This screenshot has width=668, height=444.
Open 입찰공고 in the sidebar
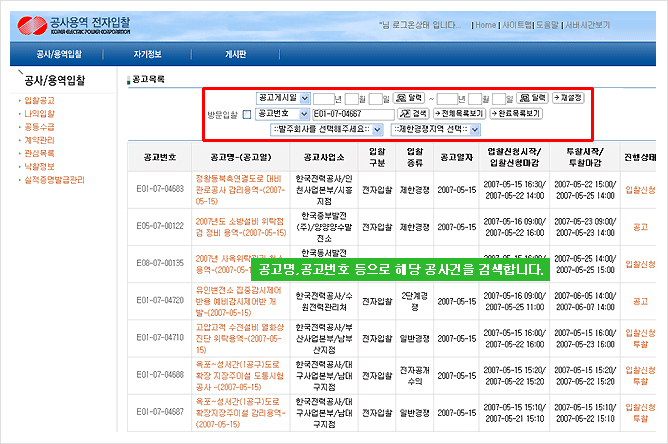click(x=39, y=101)
